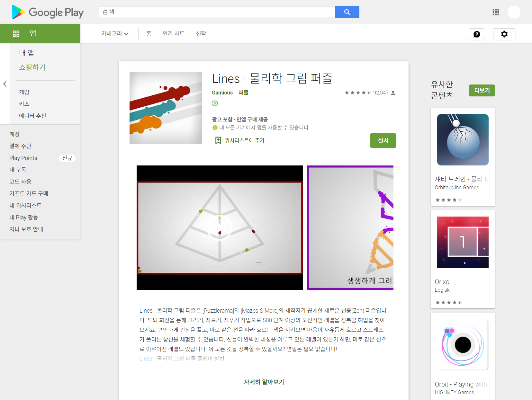
Task: Click the Google Play logo
Action: [48, 12]
